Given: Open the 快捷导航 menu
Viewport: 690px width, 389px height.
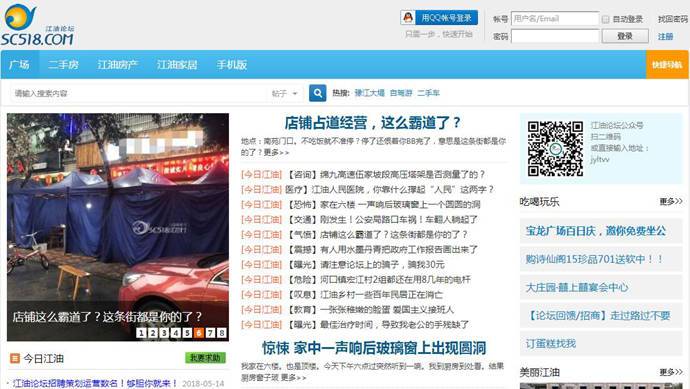Looking at the screenshot, I should (667, 65).
